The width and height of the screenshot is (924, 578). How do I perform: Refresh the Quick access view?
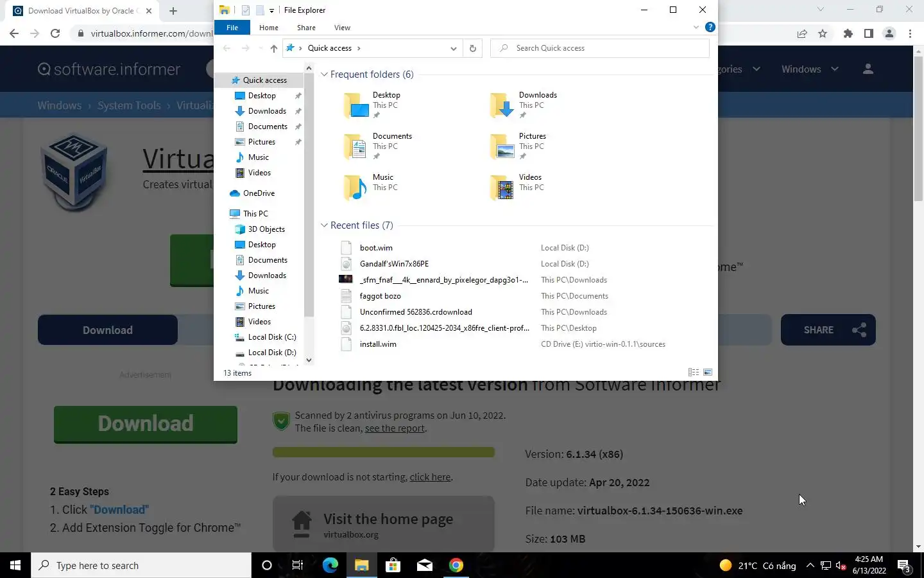(x=473, y=48)
